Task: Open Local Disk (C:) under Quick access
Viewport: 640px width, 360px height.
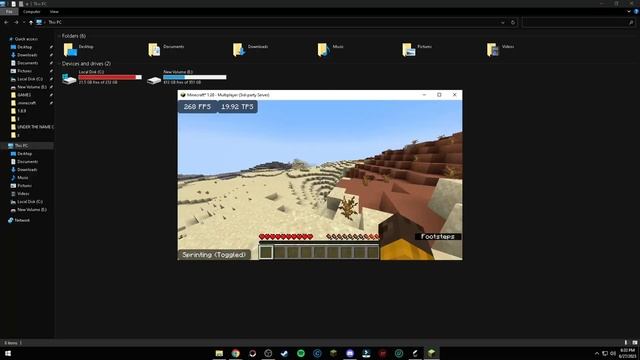Action: tap(27, 79)
